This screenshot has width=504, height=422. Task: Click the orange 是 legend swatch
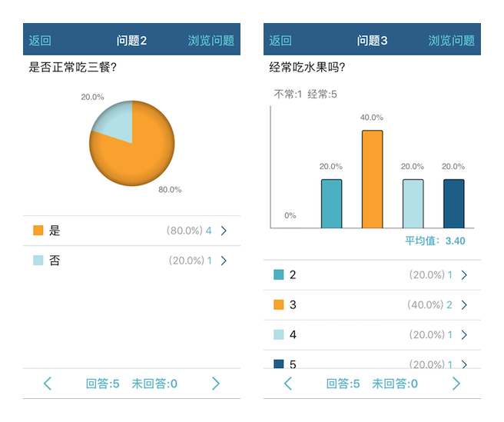coord(38,231)
